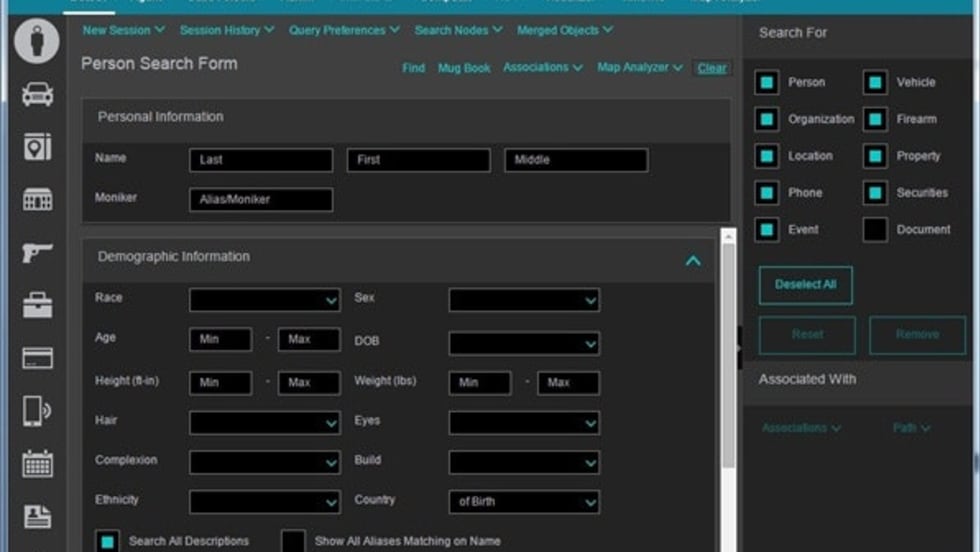Select the Phone device sidebar icon

pyautogui.click(x=37, y=410)
